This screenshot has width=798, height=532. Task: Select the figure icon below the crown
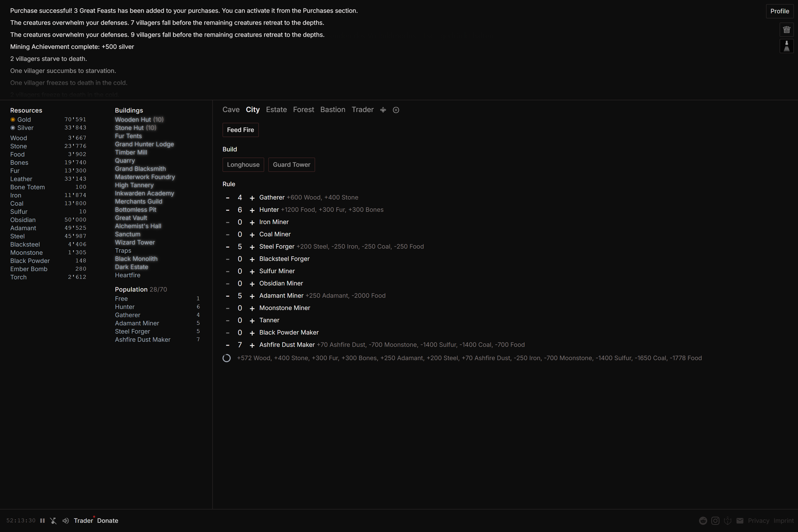point(786,46)
